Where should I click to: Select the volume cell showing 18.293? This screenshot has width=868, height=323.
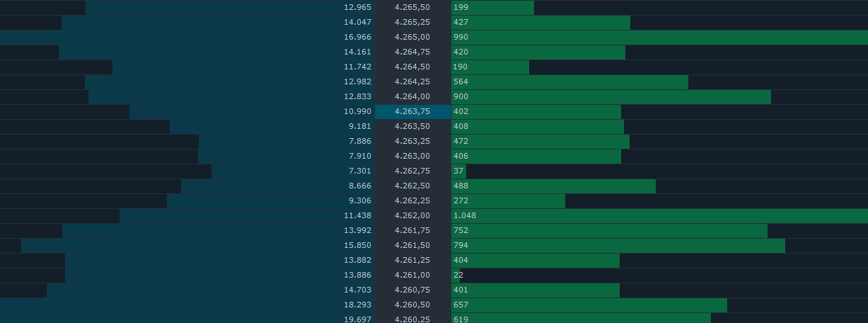point(357,305)
